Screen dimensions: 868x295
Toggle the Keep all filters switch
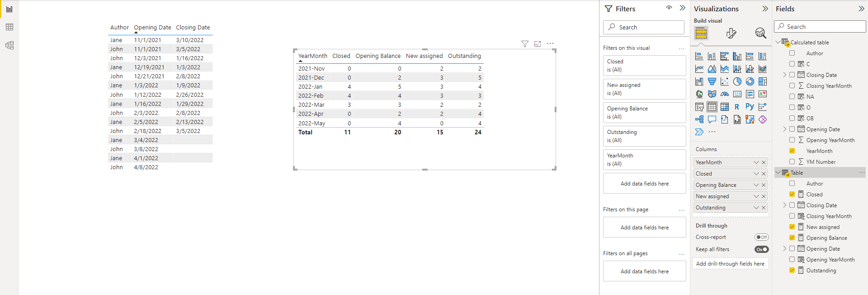point(762,249)
